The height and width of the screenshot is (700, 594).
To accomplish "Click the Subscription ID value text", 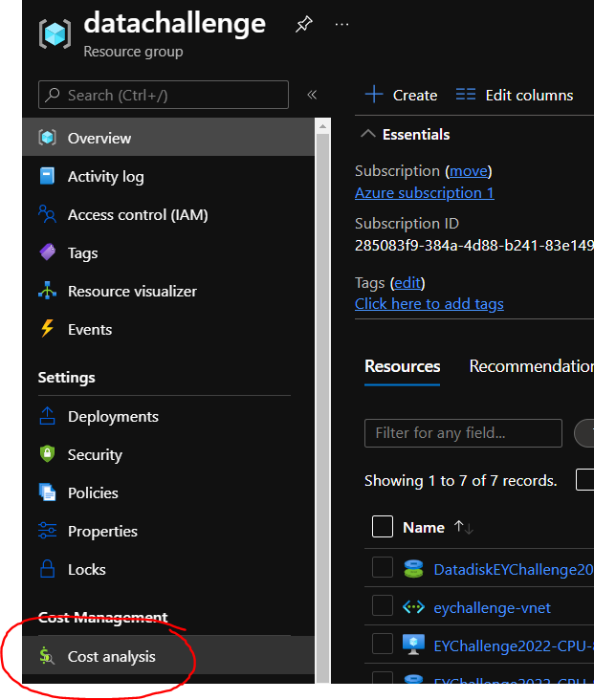I will pos(474,245).
